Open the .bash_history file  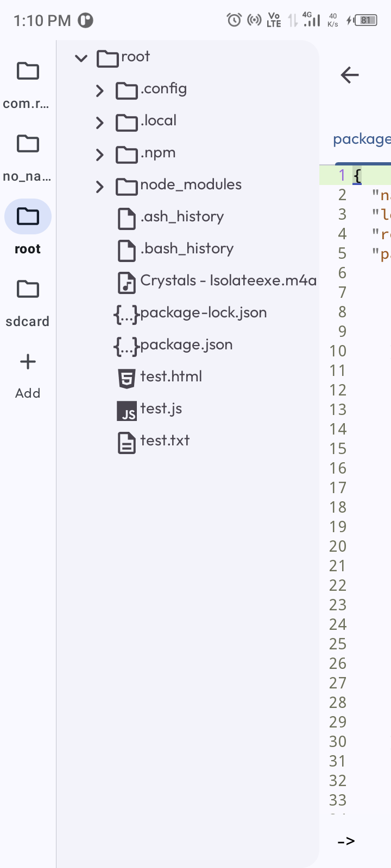(x=187, y=249)
